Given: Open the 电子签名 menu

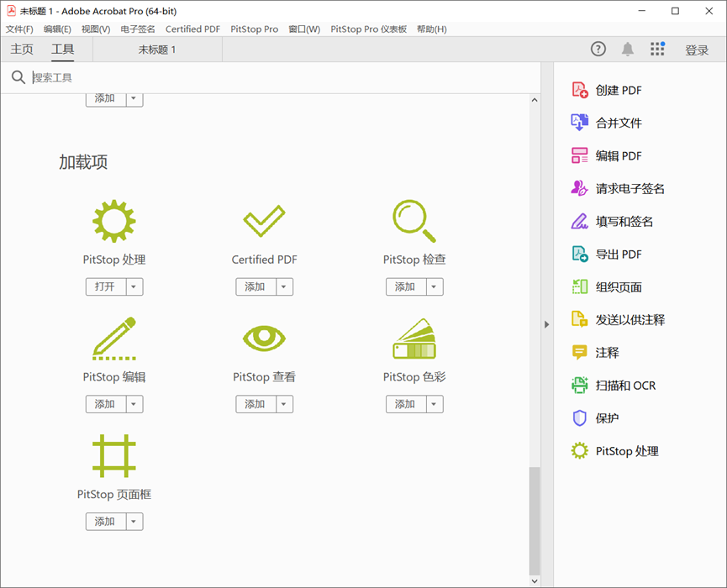Looking at the screenshot, I should [x=138, y=29].
